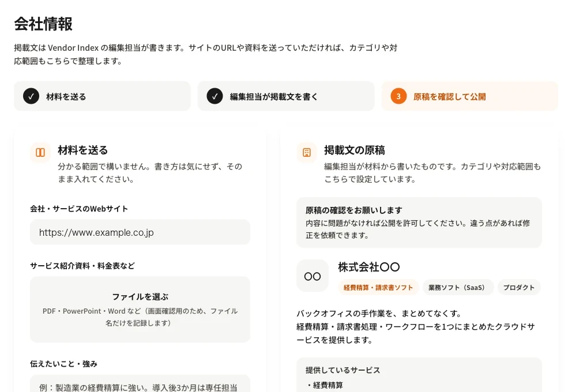Click the document icon next to 掲載文の原稿

307,152
